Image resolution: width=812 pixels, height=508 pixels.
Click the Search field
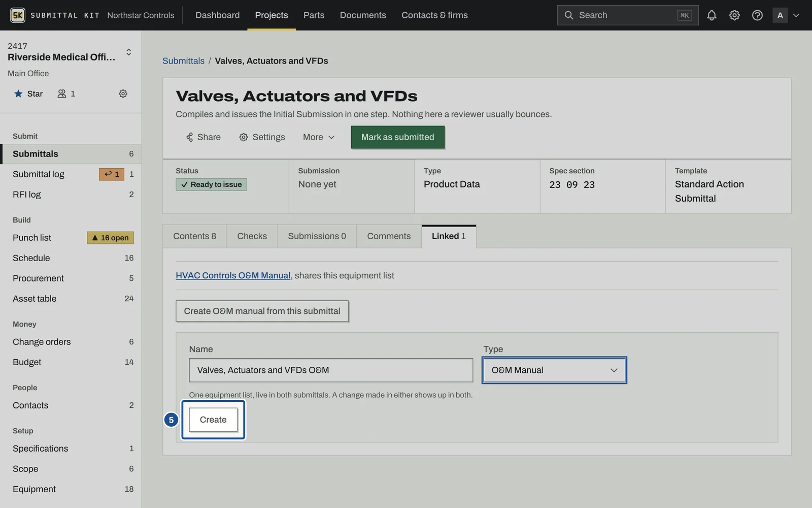pyautogui.click(x=627, y=15)
